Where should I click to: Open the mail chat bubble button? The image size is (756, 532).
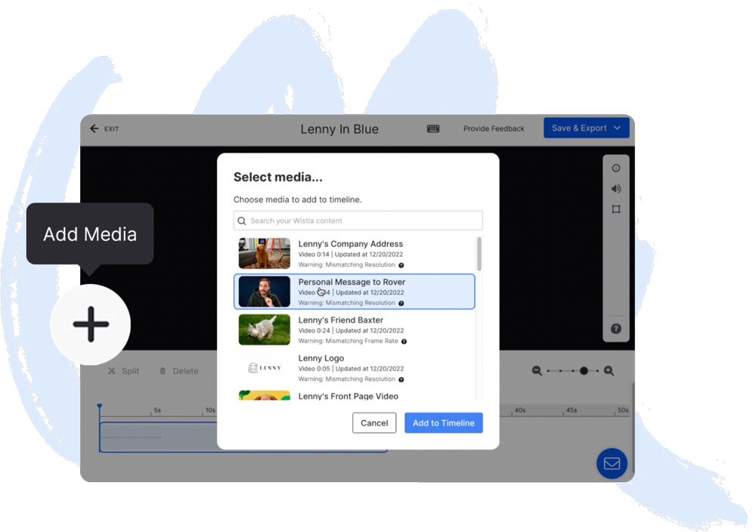click(612, 463)
